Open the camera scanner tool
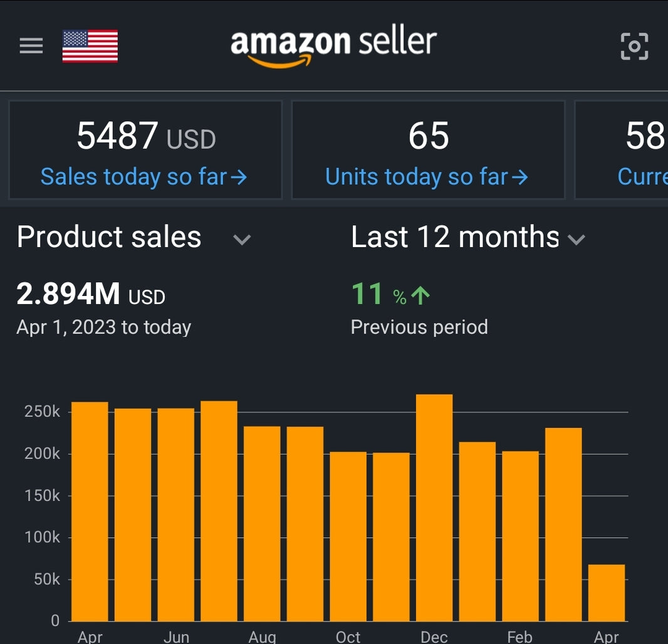 635,45
